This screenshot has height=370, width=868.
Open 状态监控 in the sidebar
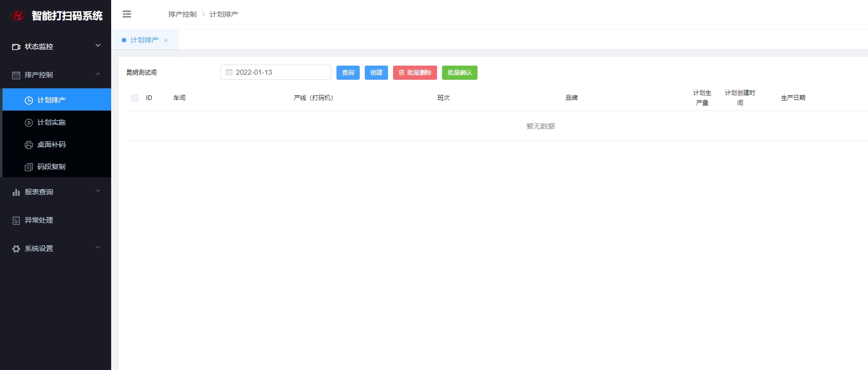click(56, 46)
